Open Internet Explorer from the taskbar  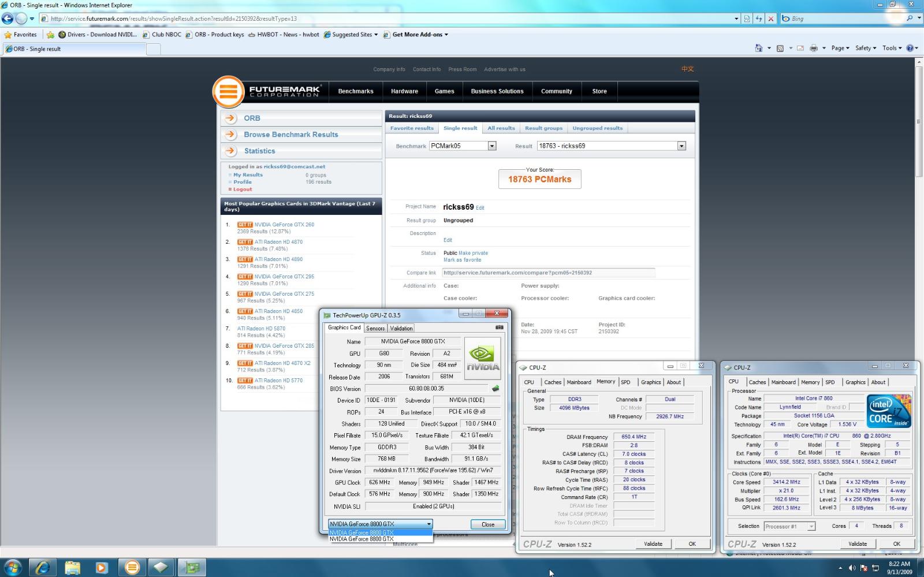[x=42, y=567]
